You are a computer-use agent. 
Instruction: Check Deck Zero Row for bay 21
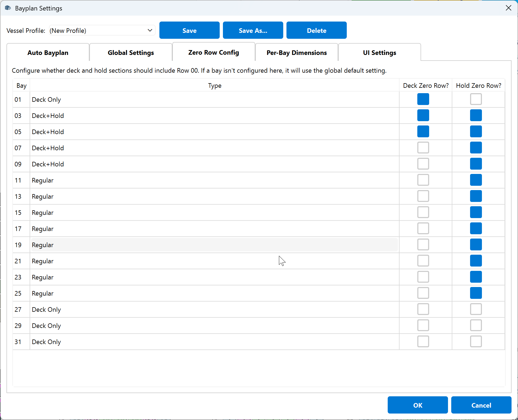coord(423,261)
